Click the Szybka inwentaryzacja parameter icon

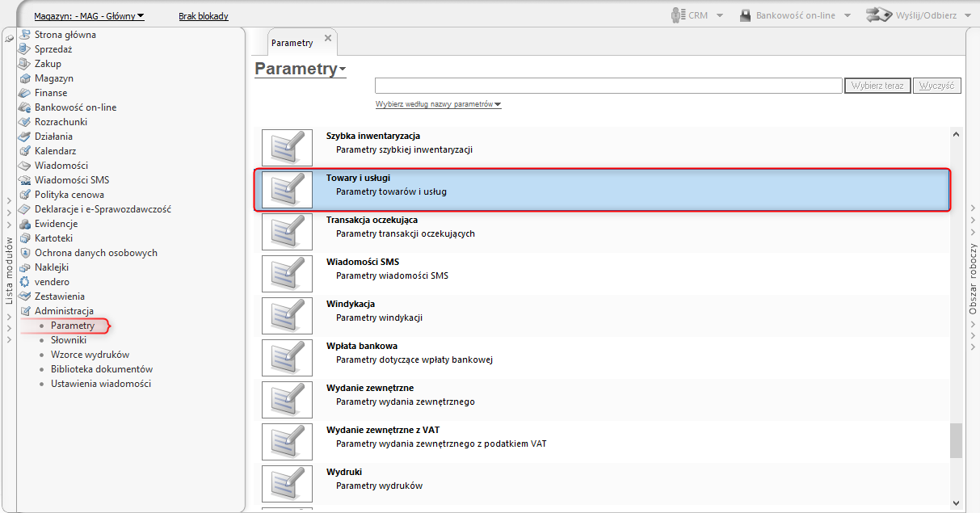[287, 148]
